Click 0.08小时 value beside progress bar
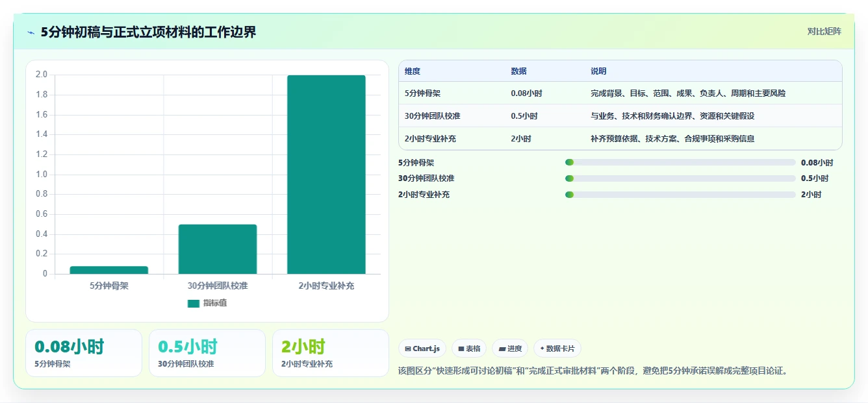 (x=817, y=163)
